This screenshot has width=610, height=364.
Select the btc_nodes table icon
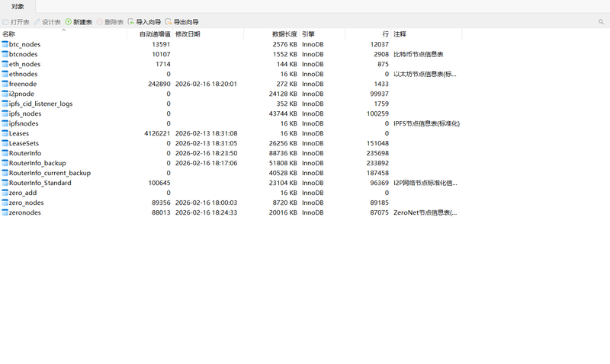5,44
